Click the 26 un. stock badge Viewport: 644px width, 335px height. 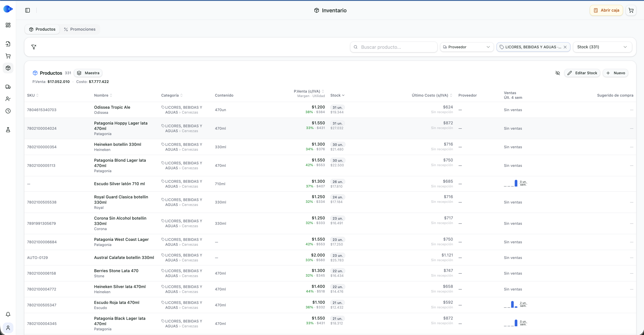(x=337, y=182)
